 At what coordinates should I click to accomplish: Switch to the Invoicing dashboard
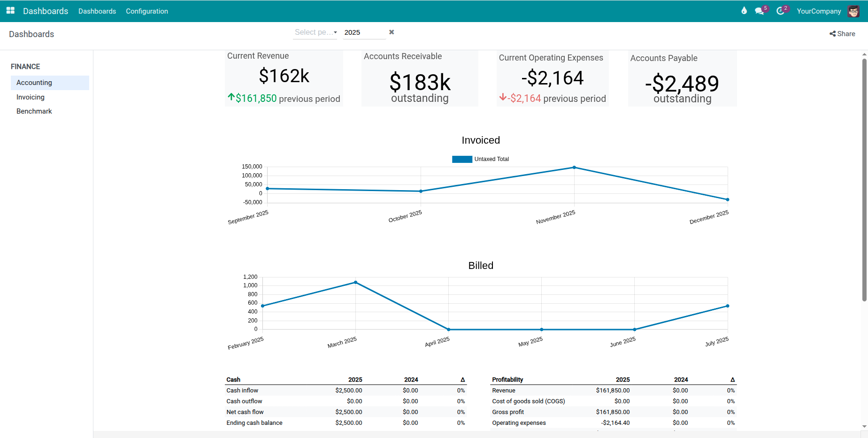click(30, 97)
